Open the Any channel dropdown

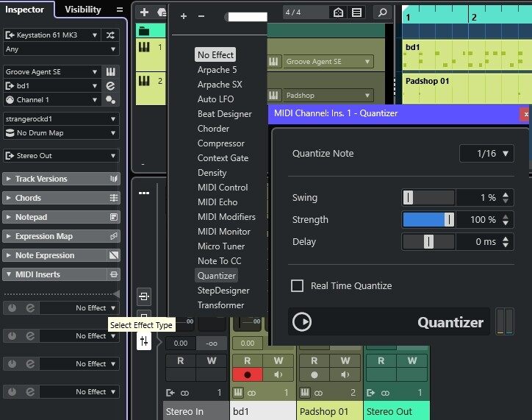pyautogui.click(x=61, y=49)
